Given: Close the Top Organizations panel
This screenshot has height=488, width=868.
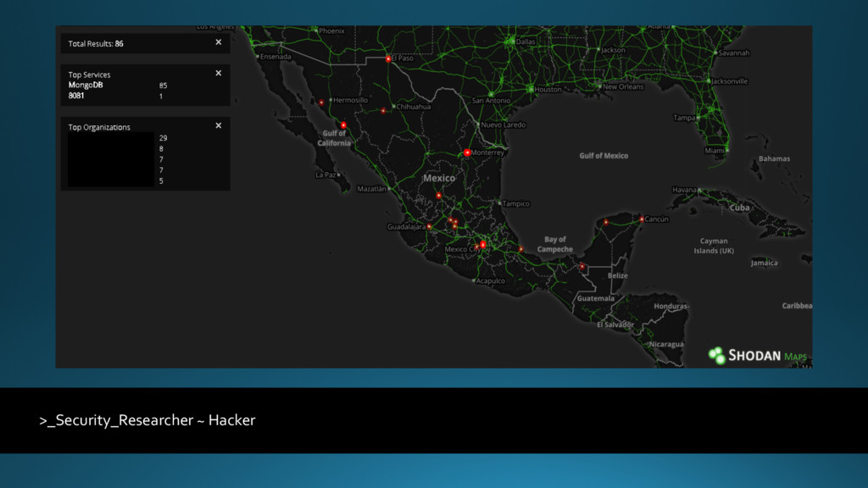Looking at the screenshot, I should point(219,125).
